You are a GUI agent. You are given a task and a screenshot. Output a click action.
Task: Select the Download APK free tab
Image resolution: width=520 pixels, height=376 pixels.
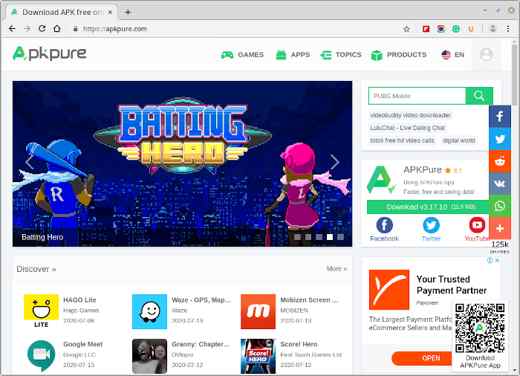[x=62, y=12]
